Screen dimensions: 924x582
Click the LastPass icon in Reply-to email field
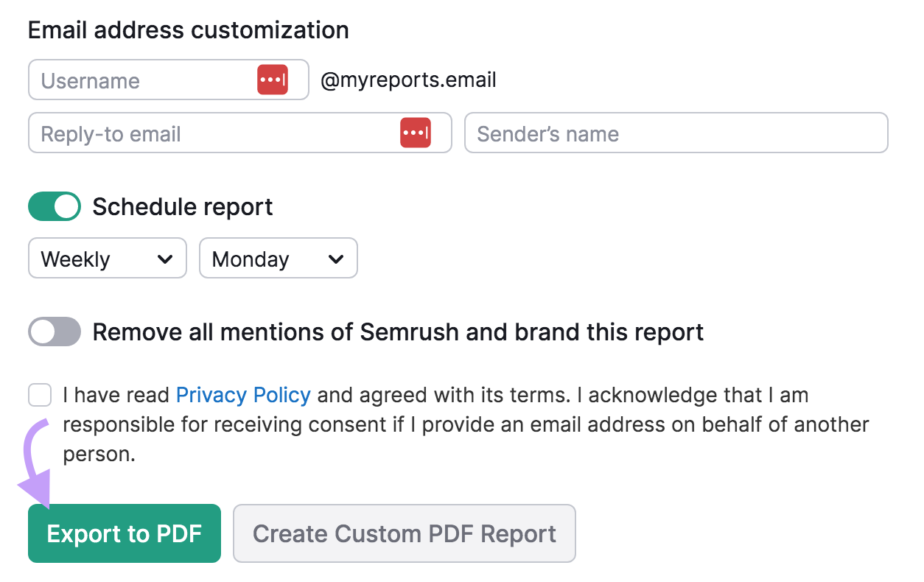click(x=416, y=133)
